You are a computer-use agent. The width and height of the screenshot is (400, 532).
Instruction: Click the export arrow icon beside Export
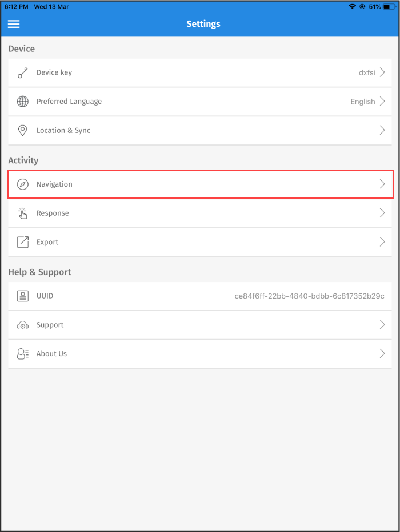(x=22, y=241)
